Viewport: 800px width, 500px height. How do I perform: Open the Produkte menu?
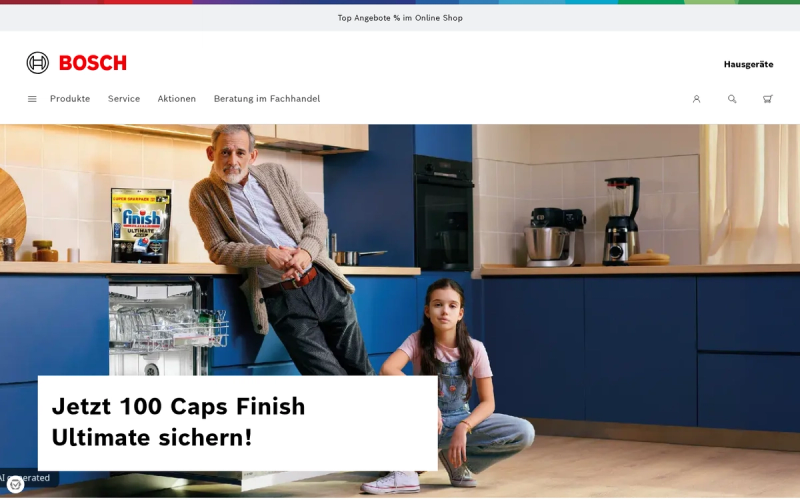tap(70, 99)
